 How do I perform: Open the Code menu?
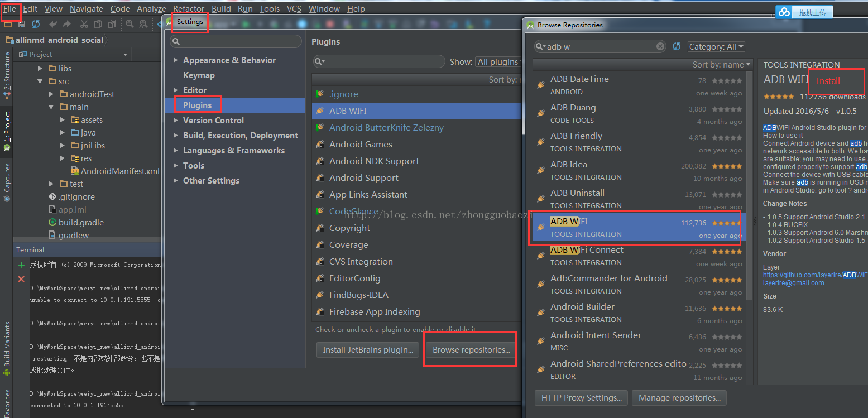click(x=120, y=8)
